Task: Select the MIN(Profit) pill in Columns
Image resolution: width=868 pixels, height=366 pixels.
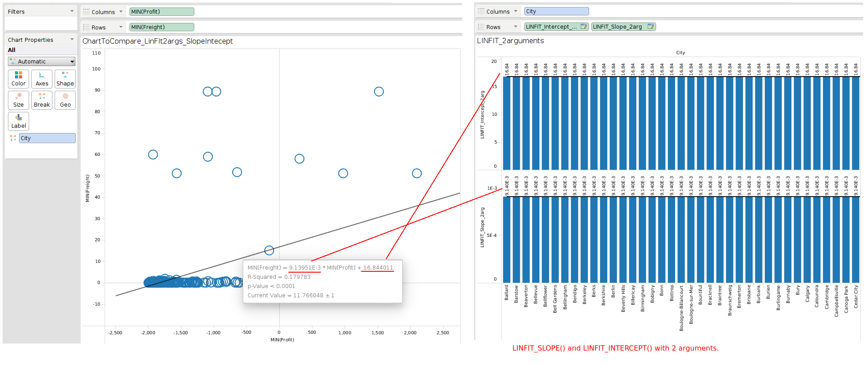Action: (x=162, y=12)
